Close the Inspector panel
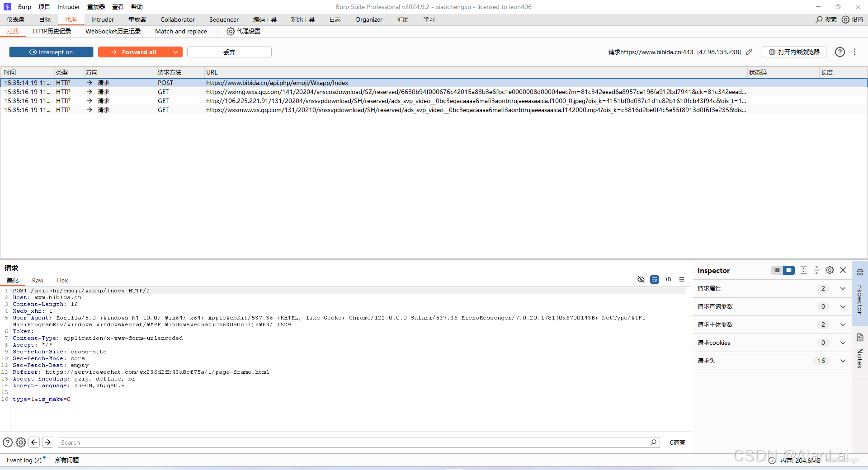Viewport: 868px width, 470px height. pyautogui.click(x=843, y=270)
